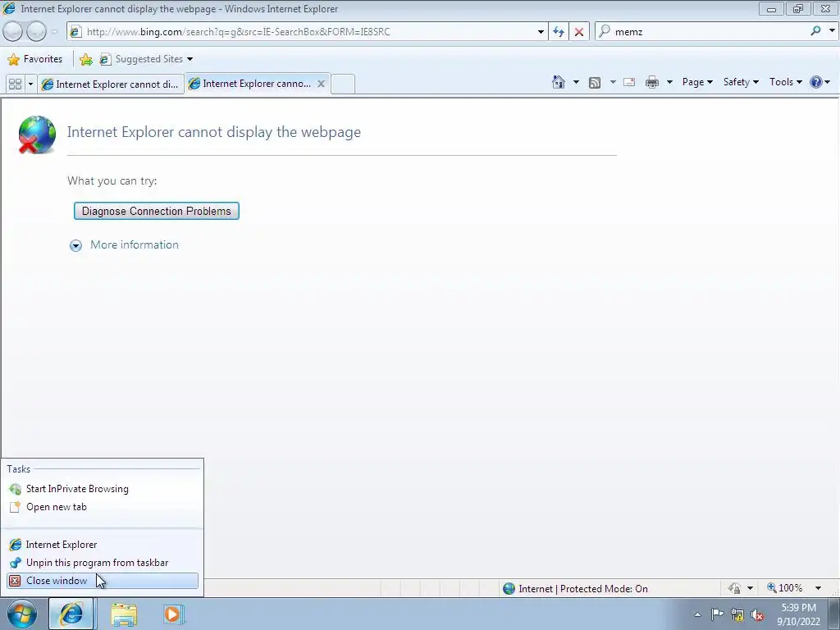Open the Tools menu
The width and height of the screenshot is (840, 630).
[x=785, y=82]
